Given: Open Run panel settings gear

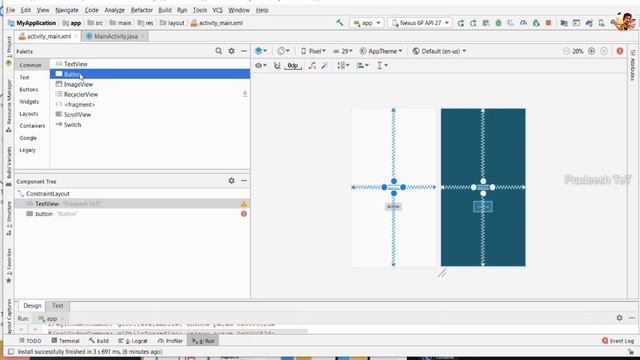Looking at the screenshot, I should (620, 318).
